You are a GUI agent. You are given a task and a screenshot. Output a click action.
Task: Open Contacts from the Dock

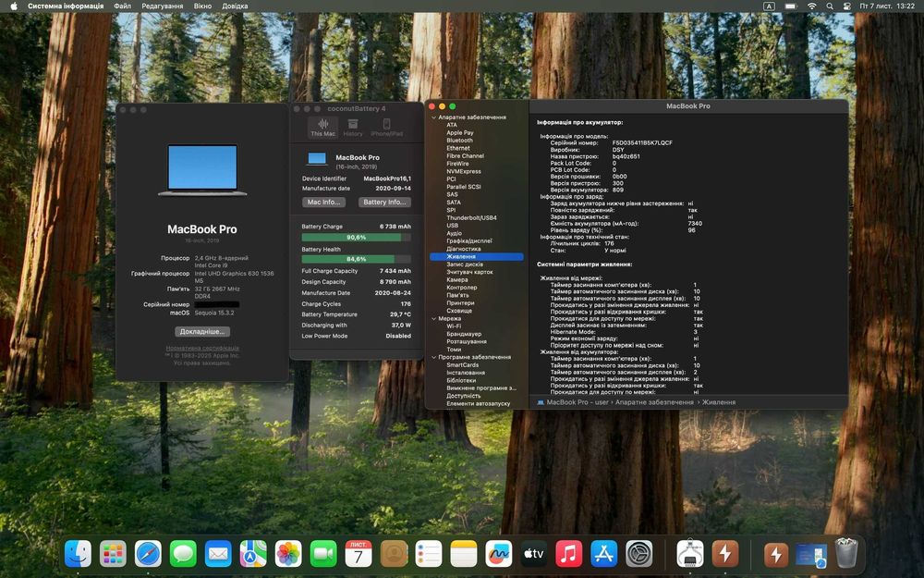394,554
